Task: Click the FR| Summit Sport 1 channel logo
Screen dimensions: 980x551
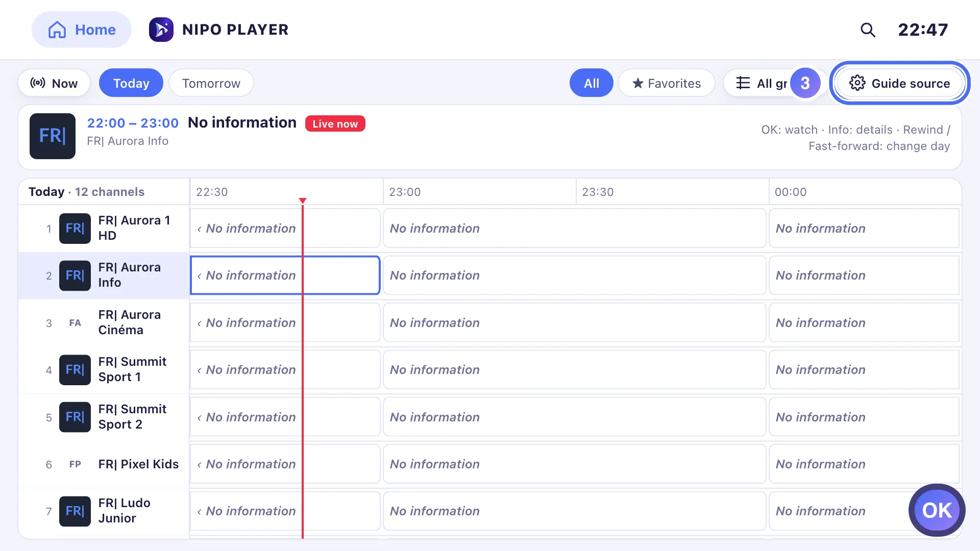Action: pyautogui.click(x=75, y=370)
